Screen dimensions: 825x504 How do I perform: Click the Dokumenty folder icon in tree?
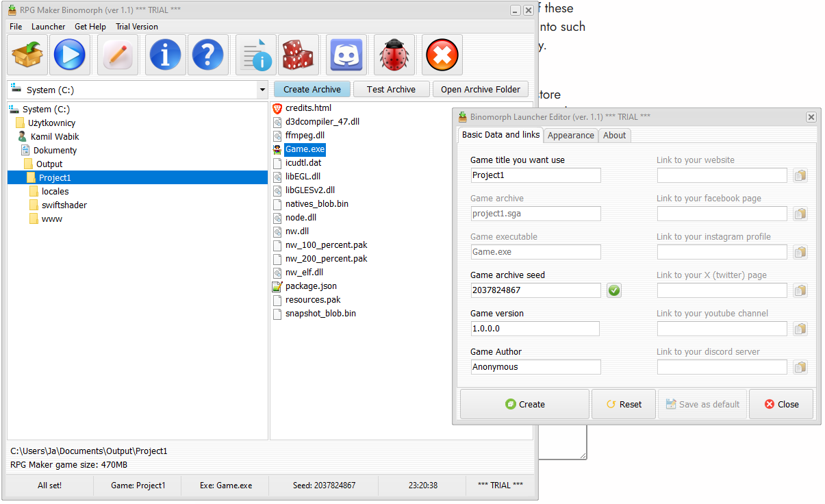click(25, 150)
